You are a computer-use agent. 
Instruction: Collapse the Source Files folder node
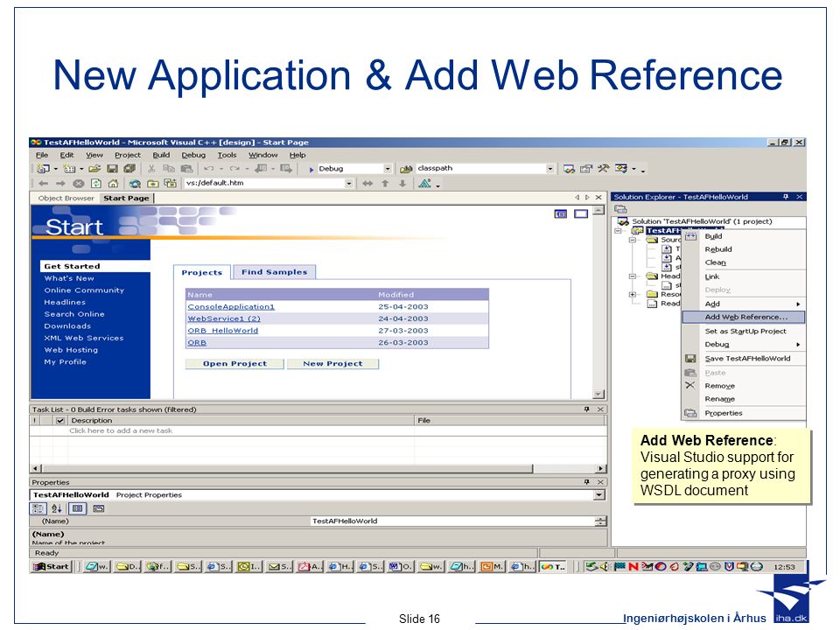[633, 240]
